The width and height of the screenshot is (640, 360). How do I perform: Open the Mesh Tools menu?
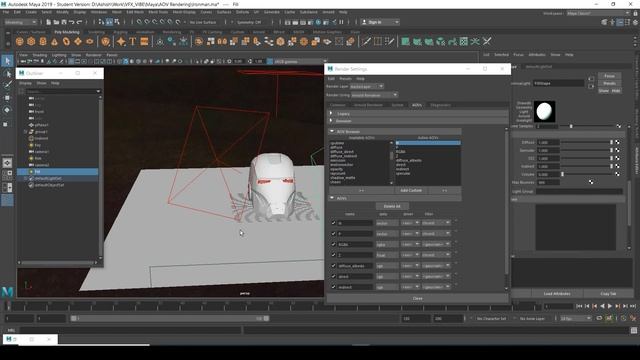158,12
